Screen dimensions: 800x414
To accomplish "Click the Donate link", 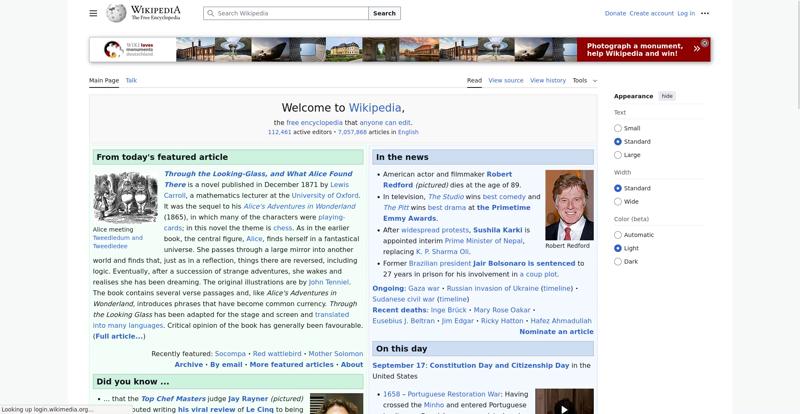I will coord(615,13).
